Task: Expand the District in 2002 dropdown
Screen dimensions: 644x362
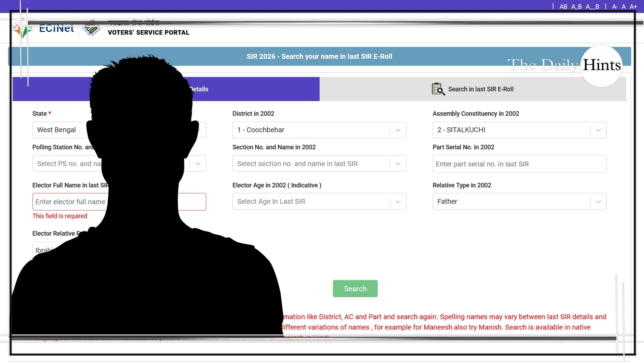Action: pyautogui.click(x=398, y=130)
